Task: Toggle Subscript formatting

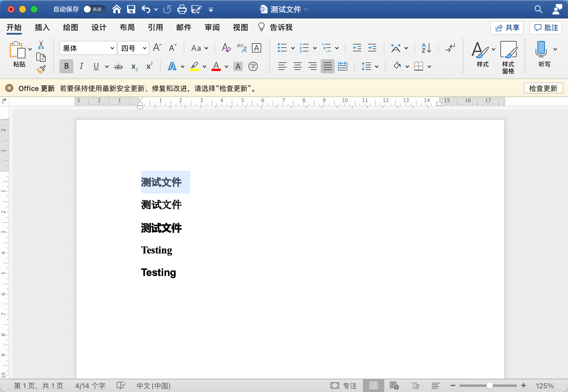Action: point(134,67)
